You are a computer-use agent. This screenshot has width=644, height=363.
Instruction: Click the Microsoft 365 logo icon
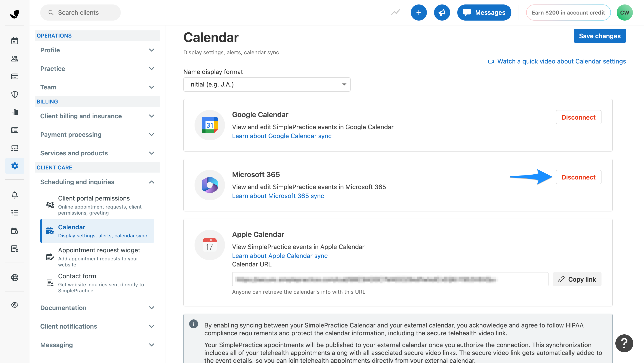[x=210, y=185]
